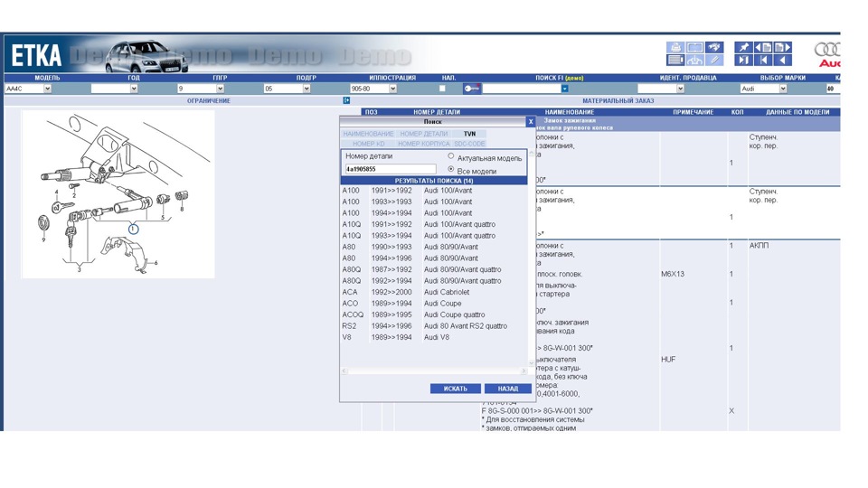
Task: Select result A80 1990>>1993 Audi 80/90/Avant
Action: pos(433,248)
